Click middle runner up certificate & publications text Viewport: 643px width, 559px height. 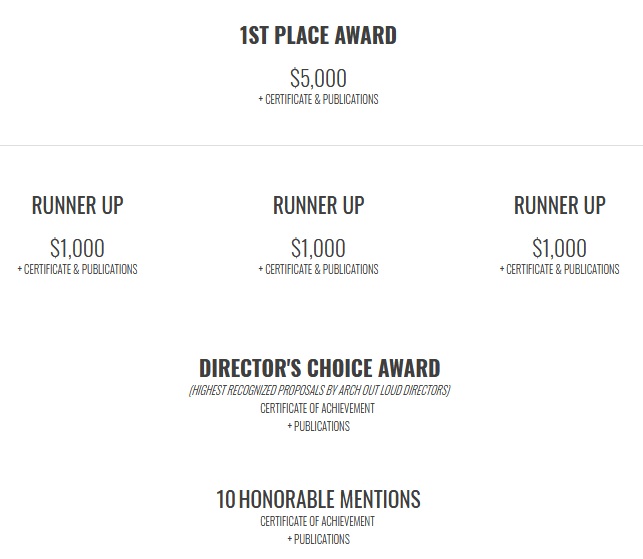[318, 269]
